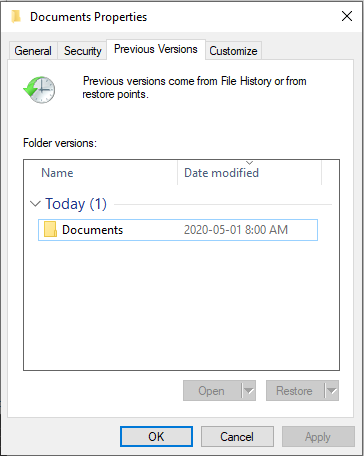Close the Documents Properties dialog
The width and height of the screenshot is (364, 456).
click(347, 16)
